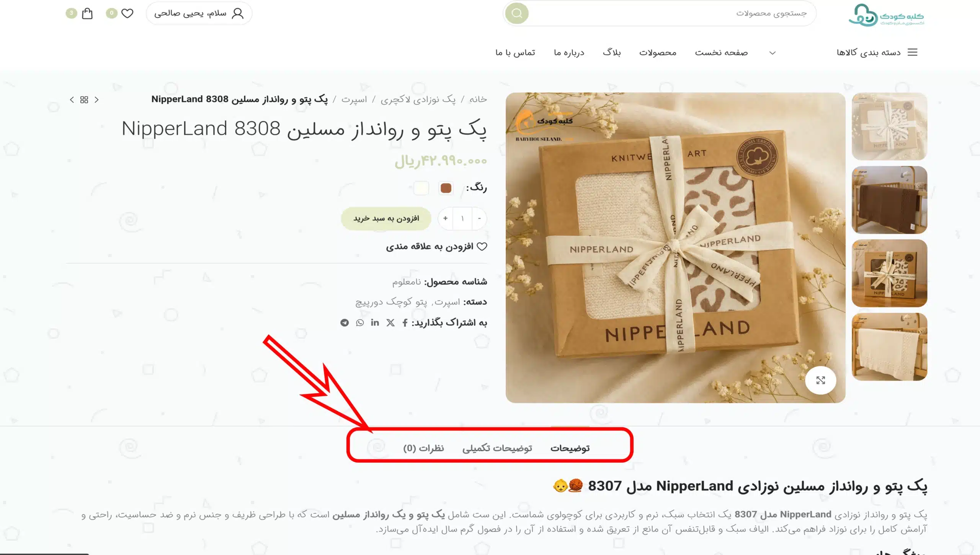Increase quantity with plus stepper
The height and width of the screenshot is (555, 980).
point(445,218)
